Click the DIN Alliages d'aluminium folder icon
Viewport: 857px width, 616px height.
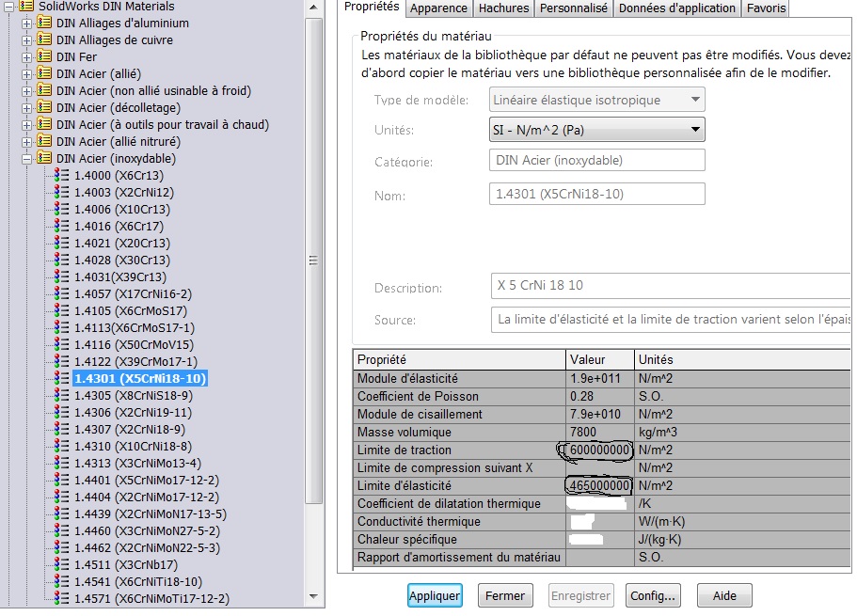pyautogui.click(x=44, y=23)
